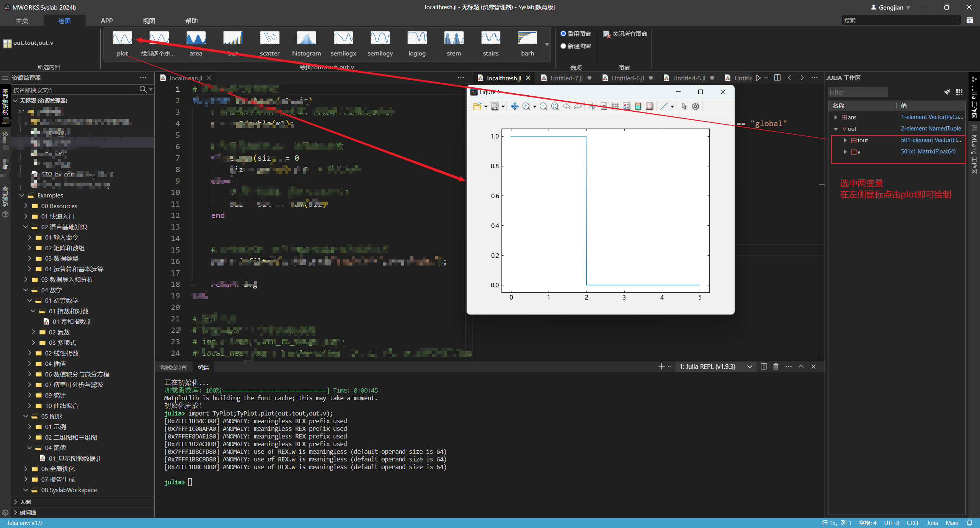The width and height of the screenshot is (980, 528).
Task: Expand the 06 全局优化 folder
Action: (26, 469)
